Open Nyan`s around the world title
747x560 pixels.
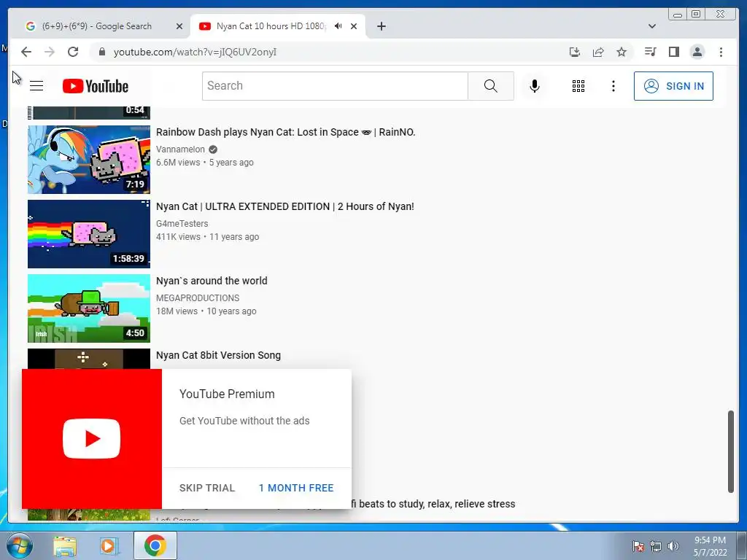click(212, 281)
